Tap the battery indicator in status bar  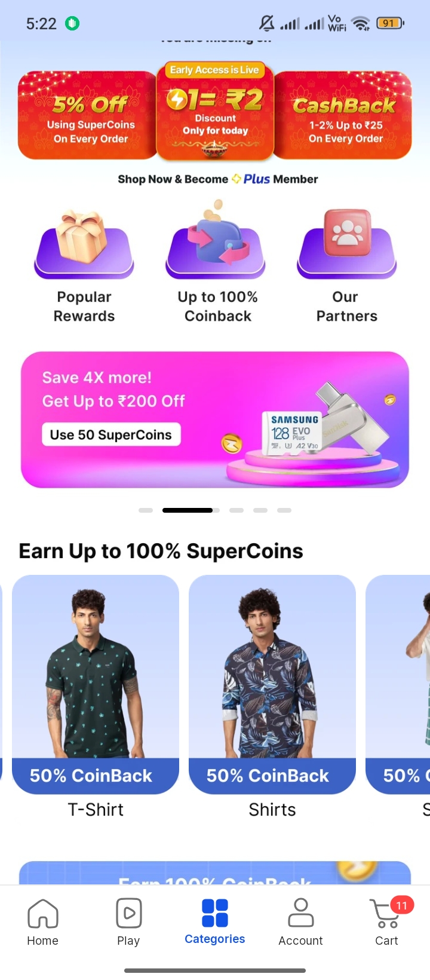390,23
